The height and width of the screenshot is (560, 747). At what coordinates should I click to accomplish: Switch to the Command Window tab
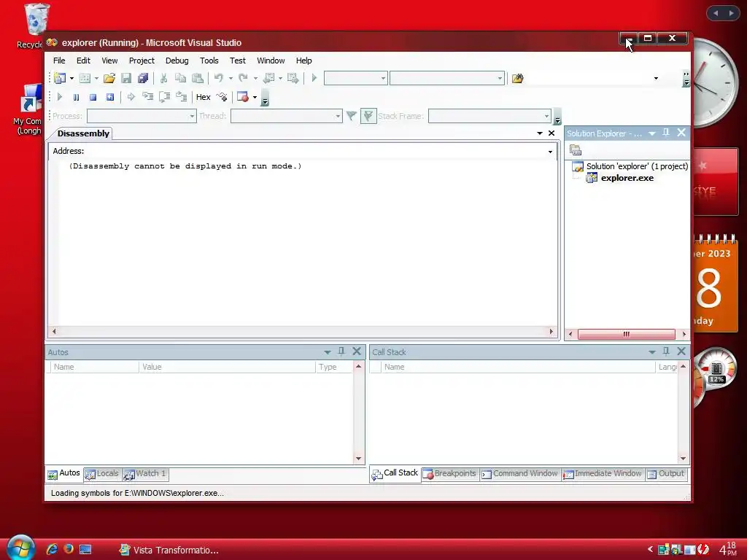point(519,474)
